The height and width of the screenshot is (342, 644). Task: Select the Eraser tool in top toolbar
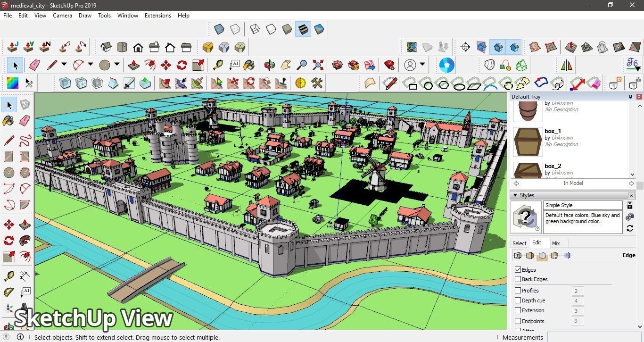[x=34, y=65]
